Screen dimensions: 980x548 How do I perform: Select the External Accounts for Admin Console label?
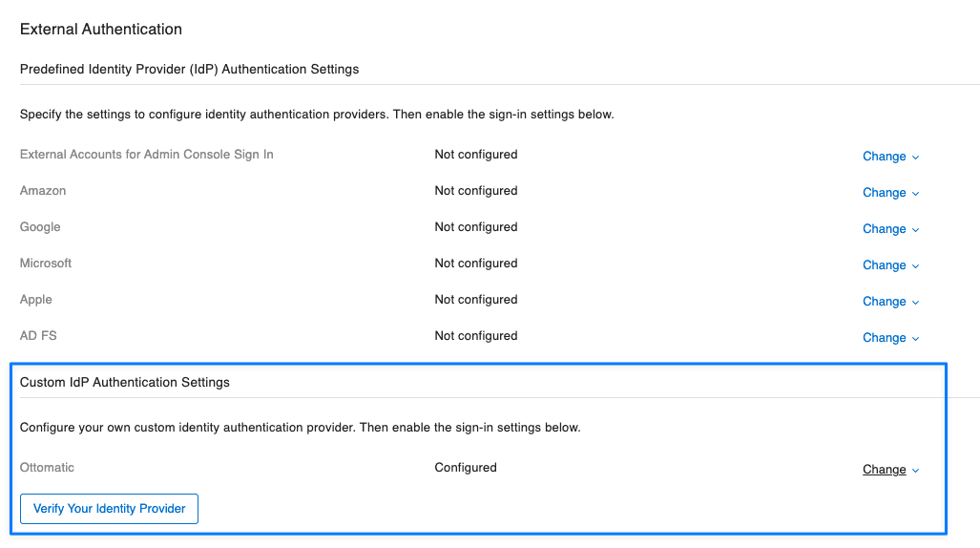click(147, 155)
